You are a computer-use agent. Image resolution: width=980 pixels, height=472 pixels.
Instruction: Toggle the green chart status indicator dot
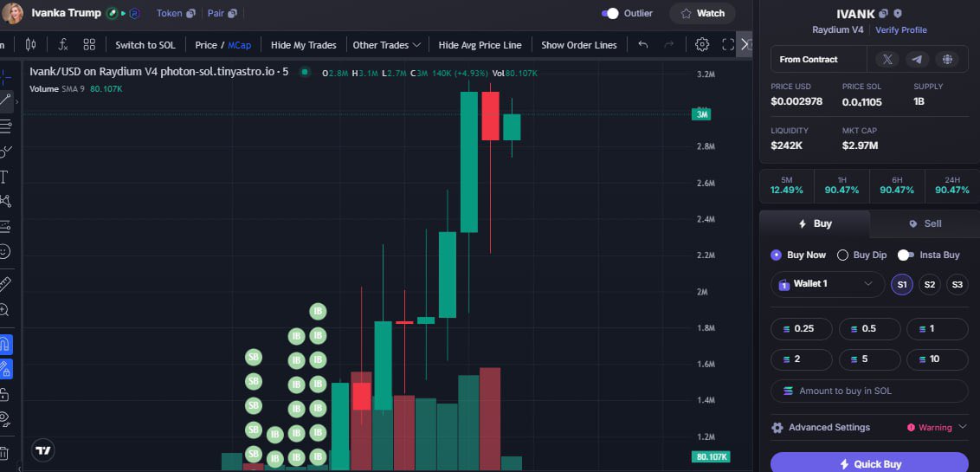coord(305,73)
